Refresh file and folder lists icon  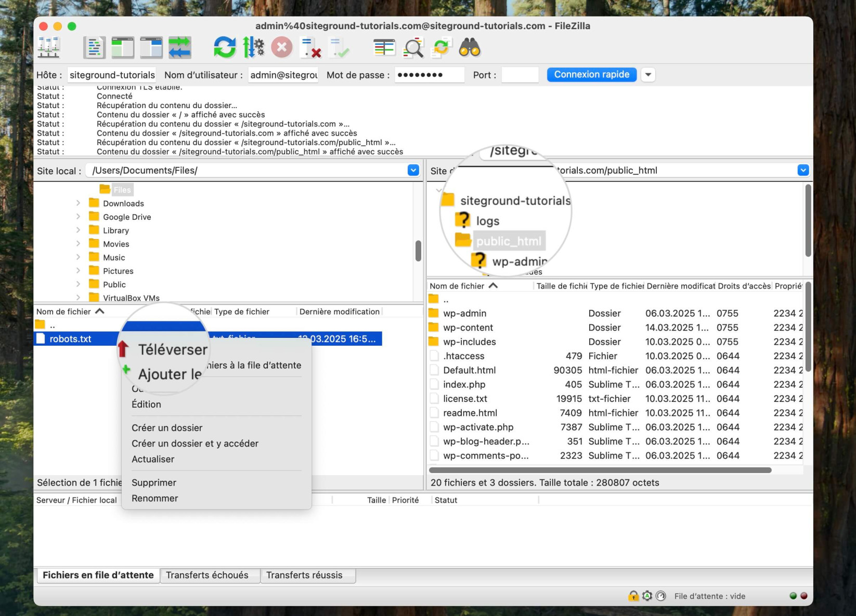[225, 48]
